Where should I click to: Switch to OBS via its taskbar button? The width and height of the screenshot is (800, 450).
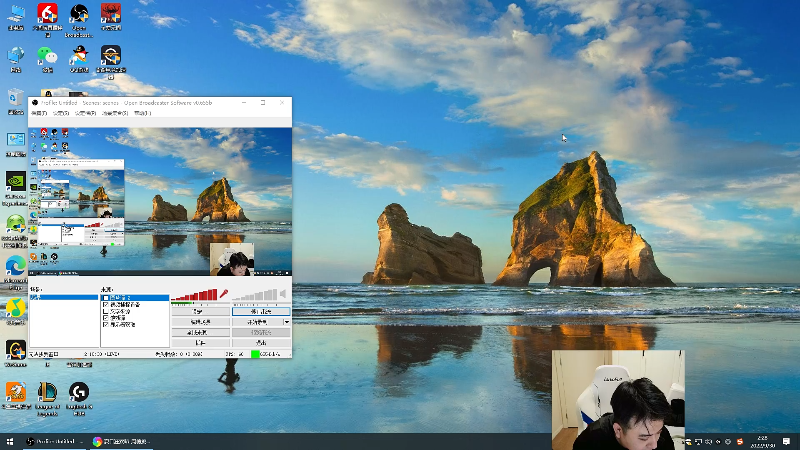pyautogui.click(x=55, y=441)
